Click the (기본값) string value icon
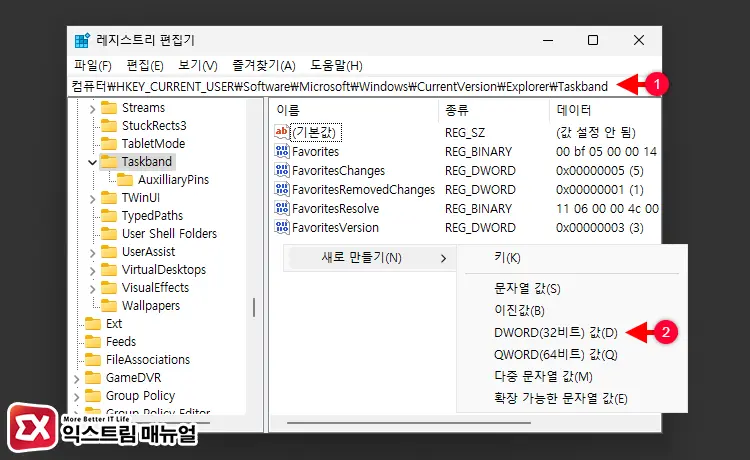 coord(282,132)
